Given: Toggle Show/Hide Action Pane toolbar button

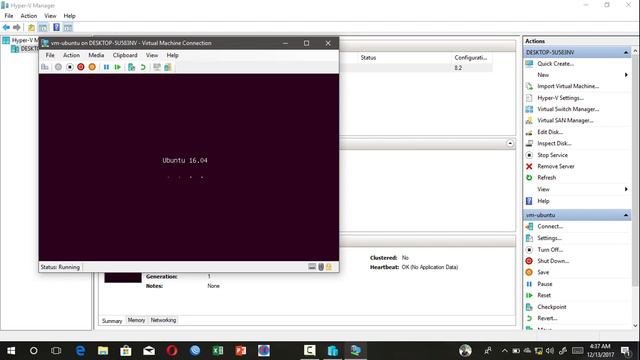Looking at the screenshot, I should pyautogui.click(x=68, y=27).
